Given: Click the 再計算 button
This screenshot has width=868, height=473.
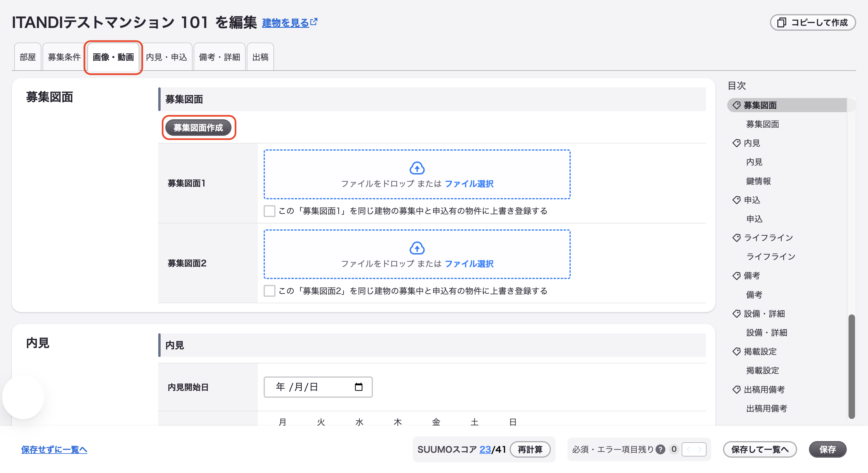Looking at the screenshot, I should click(x=530, y=449).
